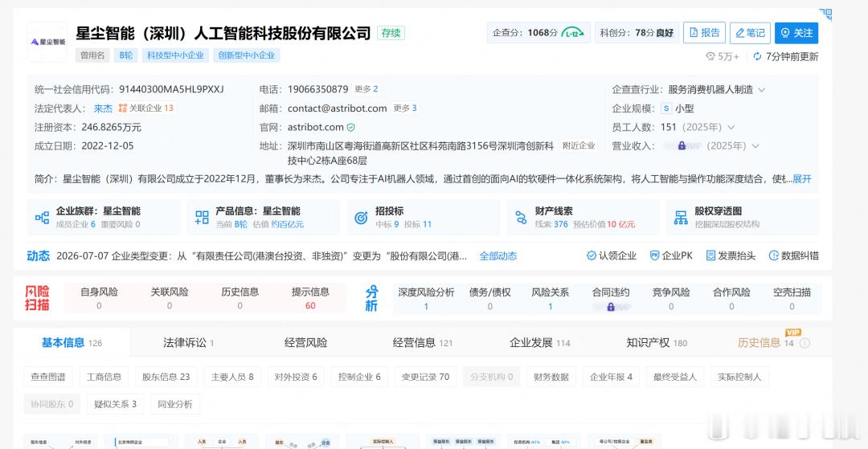868x449 pixels.
Task: Switch to 企业发展 tab
Action: click(540, 343)
